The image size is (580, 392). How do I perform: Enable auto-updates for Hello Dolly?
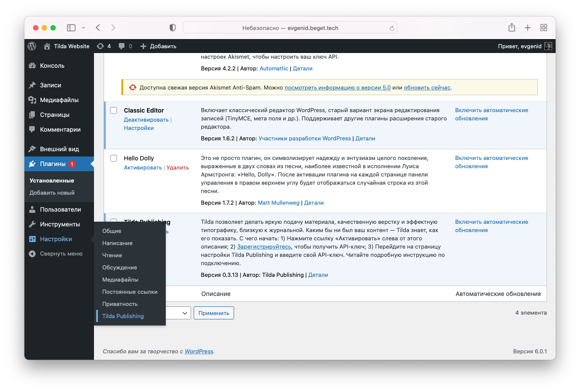[x=492, y=162]
